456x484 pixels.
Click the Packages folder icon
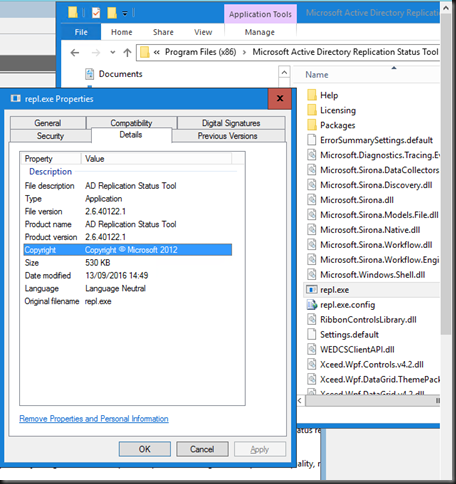point(312,125)
